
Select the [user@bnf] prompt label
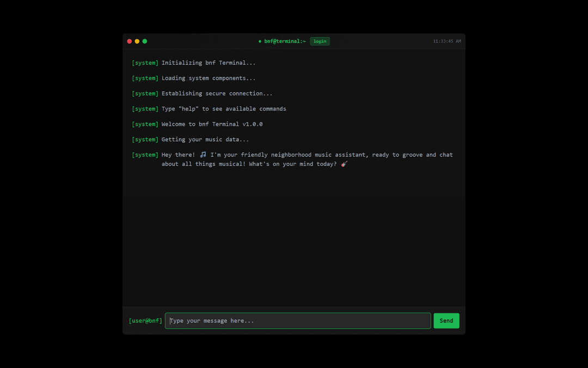pyautogui.click(x=145, y=321)
